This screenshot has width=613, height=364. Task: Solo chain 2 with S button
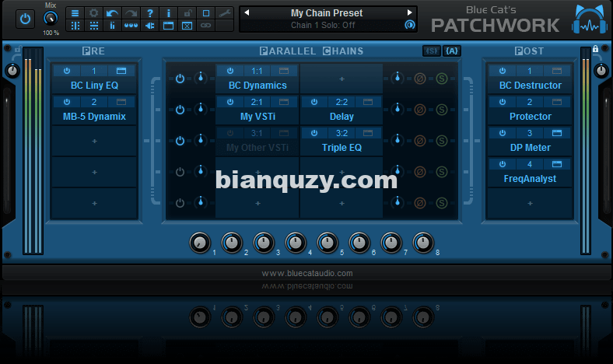442,110
